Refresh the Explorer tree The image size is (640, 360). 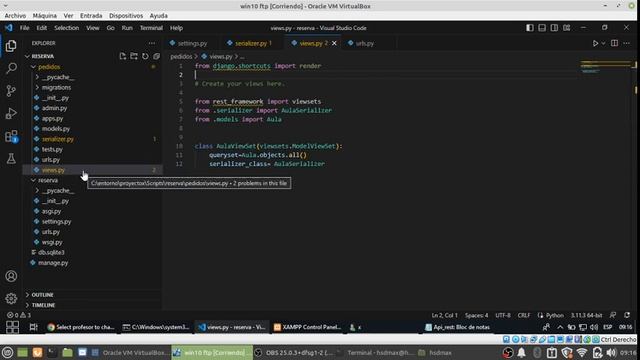point(145,56)
